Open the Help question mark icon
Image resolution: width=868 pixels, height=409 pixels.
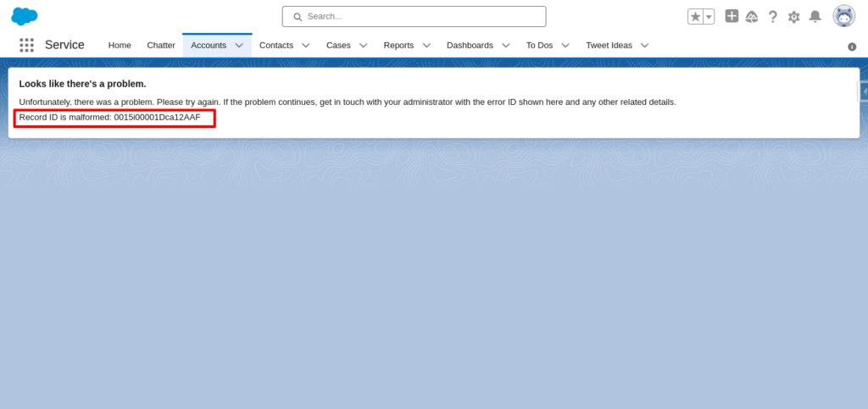pos(773,17)
